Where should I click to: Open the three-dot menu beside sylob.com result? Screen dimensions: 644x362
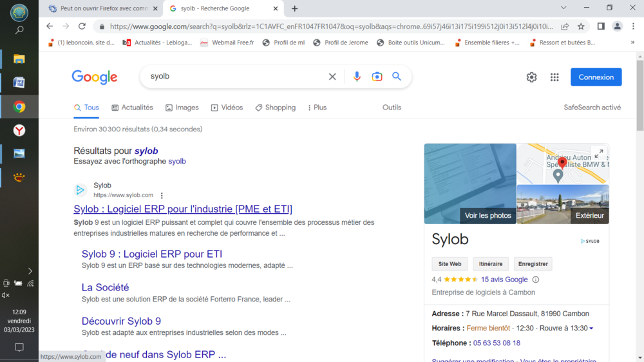pos(162,196)
